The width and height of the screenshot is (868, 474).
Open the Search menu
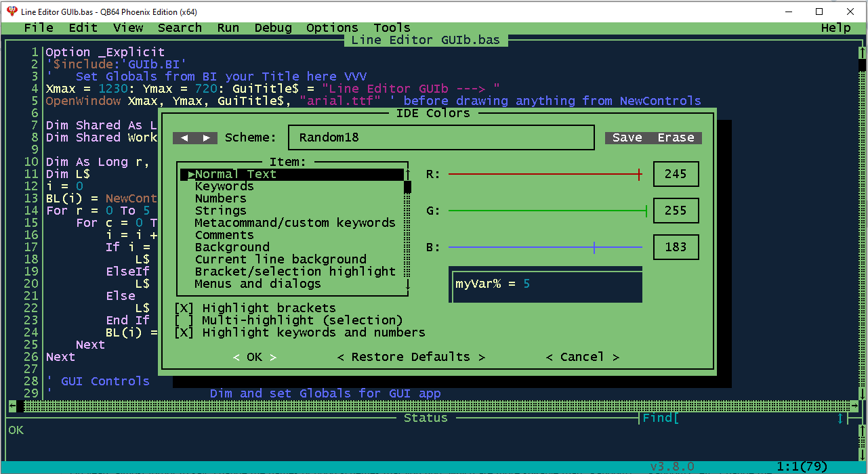pos(180,28)
